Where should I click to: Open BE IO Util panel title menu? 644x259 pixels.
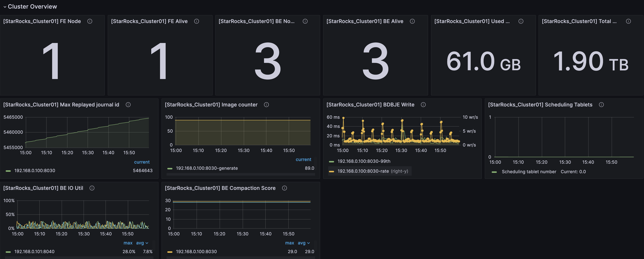pos(43,188)
